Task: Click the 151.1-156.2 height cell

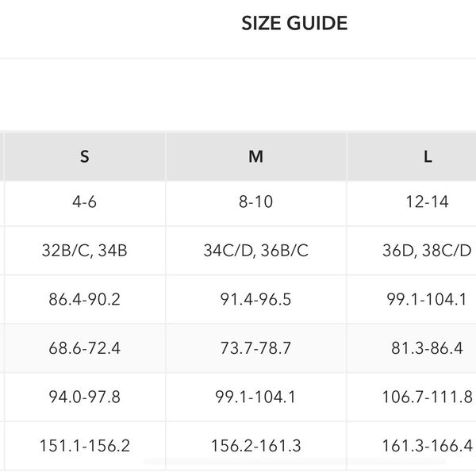Action: click(x=85, y=445)
